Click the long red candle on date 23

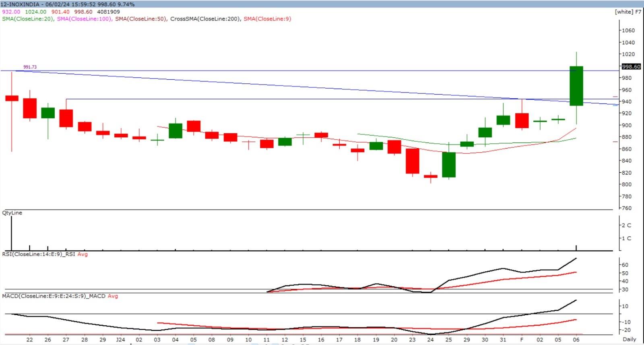[413, 161]
